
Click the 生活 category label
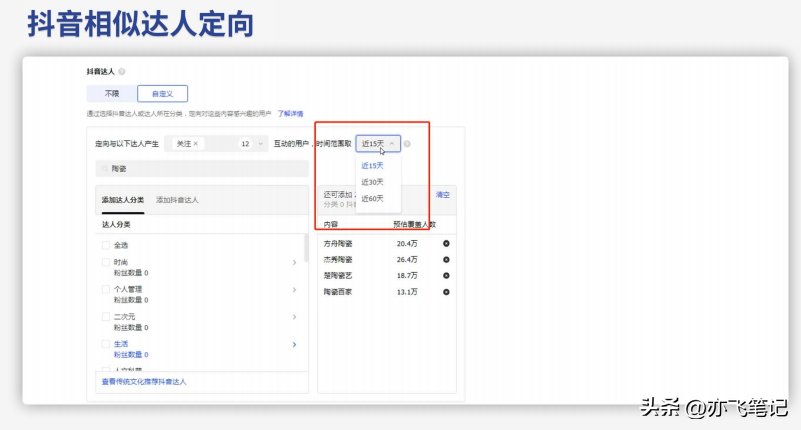pos(121,344)
